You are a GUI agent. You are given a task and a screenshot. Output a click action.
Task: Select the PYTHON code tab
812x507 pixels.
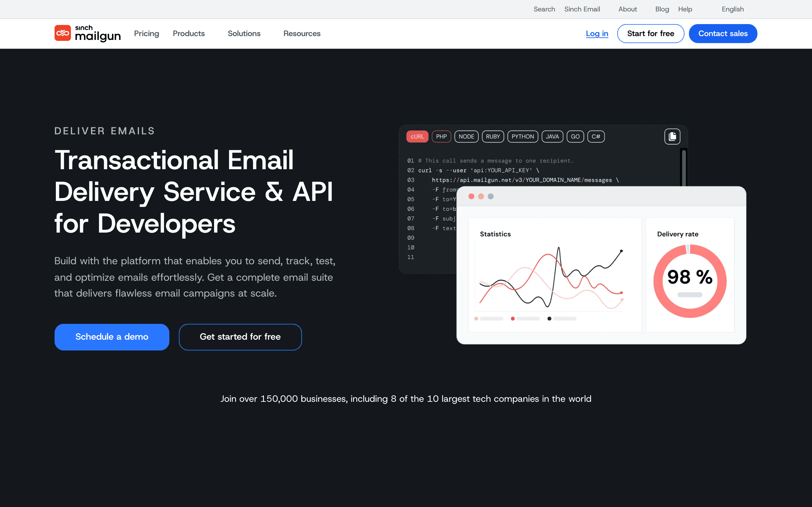coord(522,137)
